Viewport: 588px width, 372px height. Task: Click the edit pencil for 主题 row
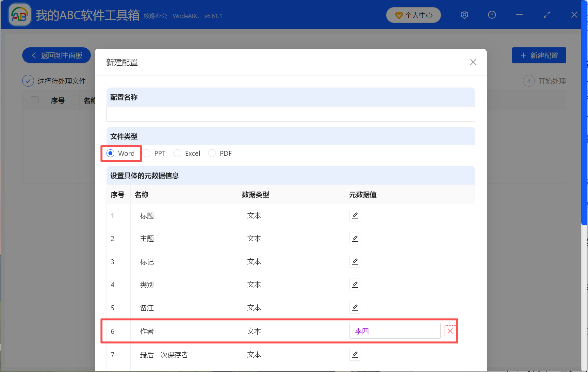click(355, 239)
